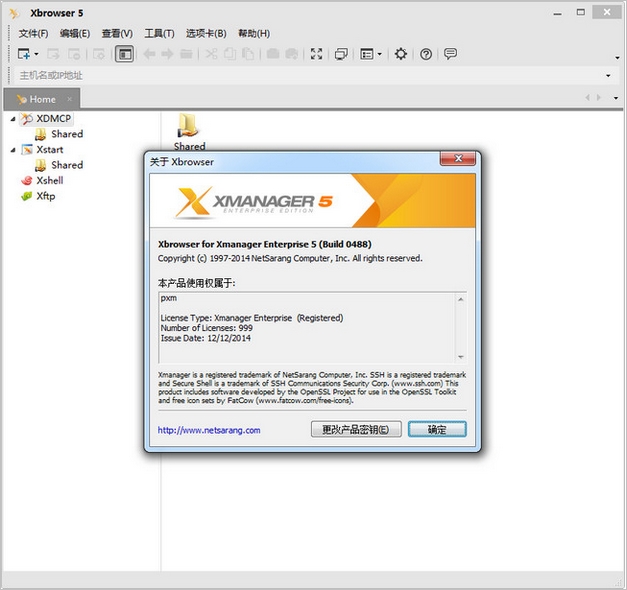Click the 'pxm' licensee name text
The height and width of the screenshot is (590, 627).
pyautogui.click(x=168, y=298)
